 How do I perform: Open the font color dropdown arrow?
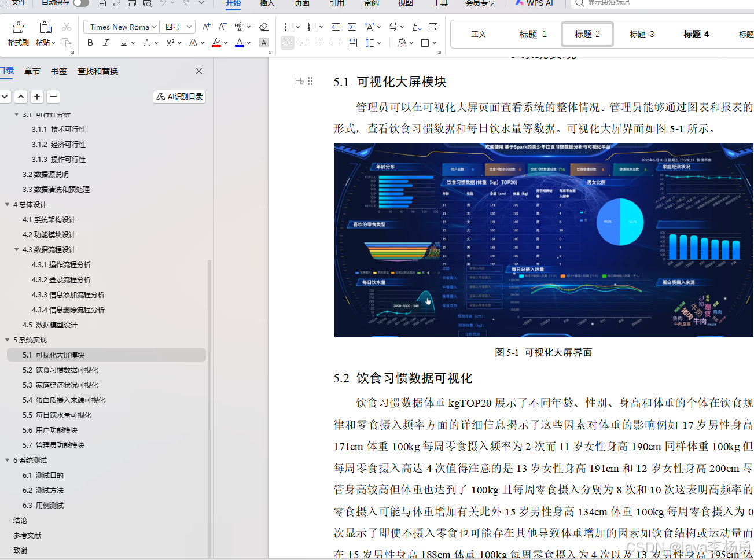[x=249, y=43]
